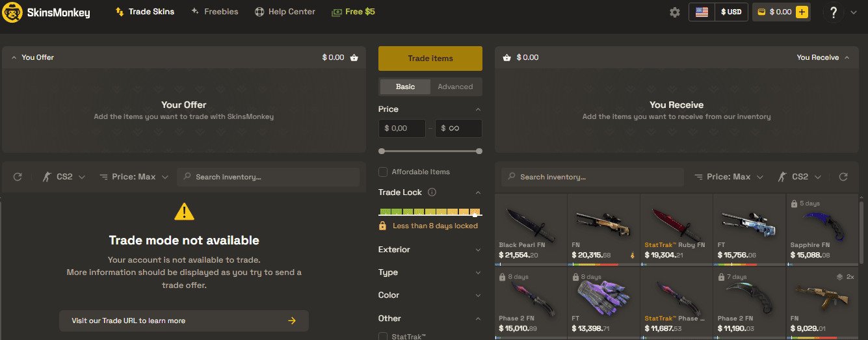Click the basket icon in You Offer header
Image resolution: width=868 pixels, height=340 pixels.
pos(354,57)
